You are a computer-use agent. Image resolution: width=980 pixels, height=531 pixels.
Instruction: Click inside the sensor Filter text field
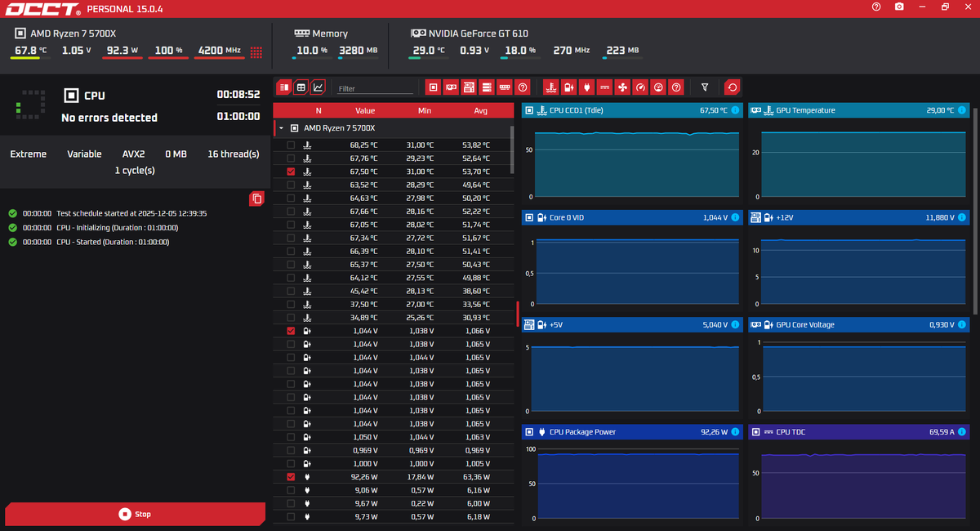pyautogui.click(x=376, y=88)
